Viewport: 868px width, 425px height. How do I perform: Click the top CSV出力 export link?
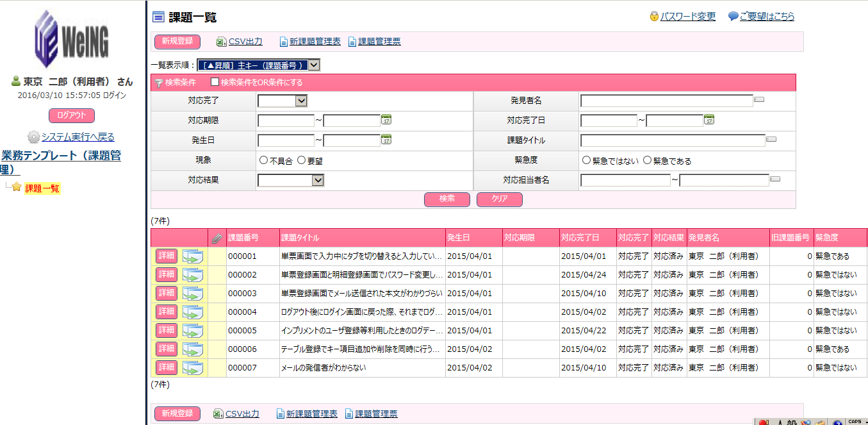pyautogui.click(x=246, y=42)
